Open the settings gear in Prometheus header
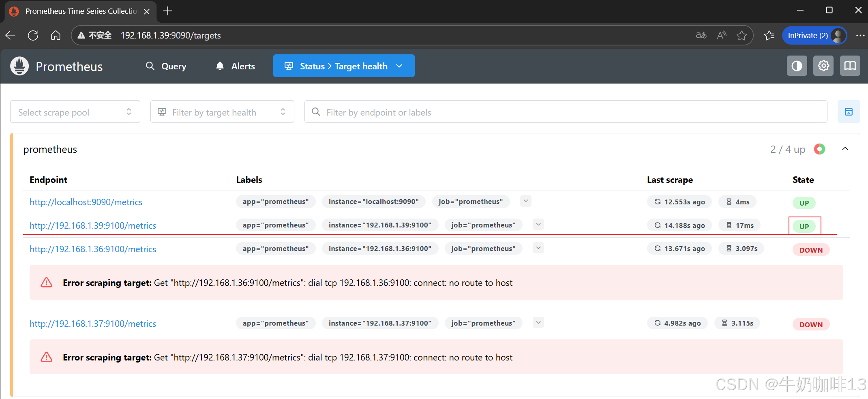 (823, 66)
